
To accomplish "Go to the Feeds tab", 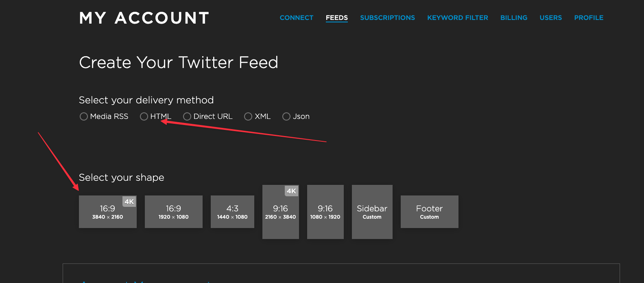I will point(337,18).
